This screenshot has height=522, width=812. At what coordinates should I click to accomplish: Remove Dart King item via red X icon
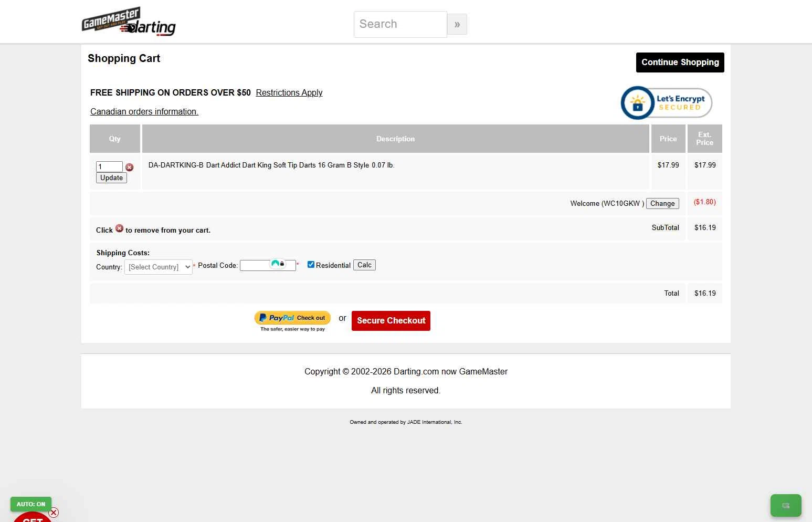(x=130, y=167)
